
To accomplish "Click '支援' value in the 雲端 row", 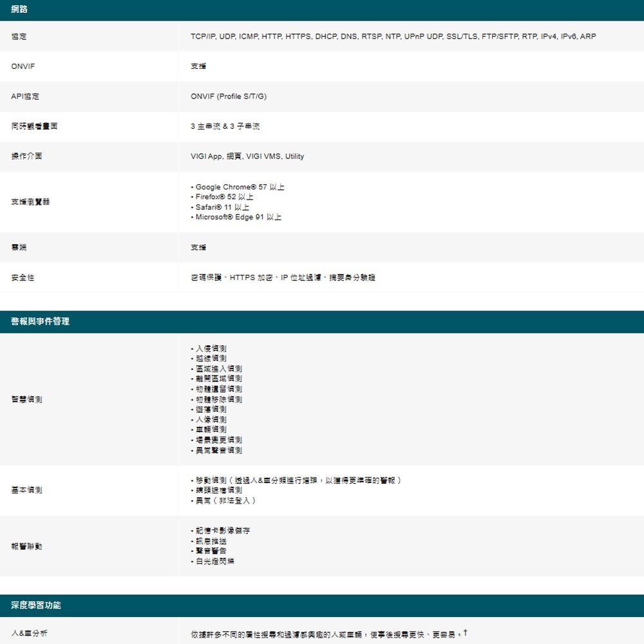I will (198, 247).
